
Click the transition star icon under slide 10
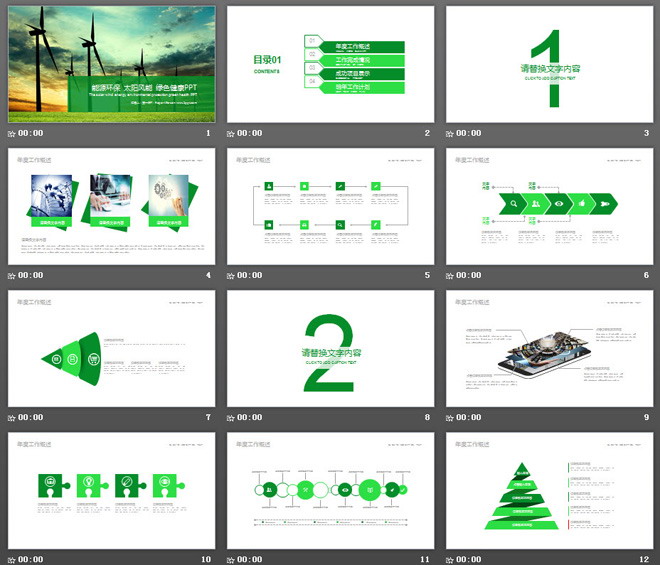12,560
